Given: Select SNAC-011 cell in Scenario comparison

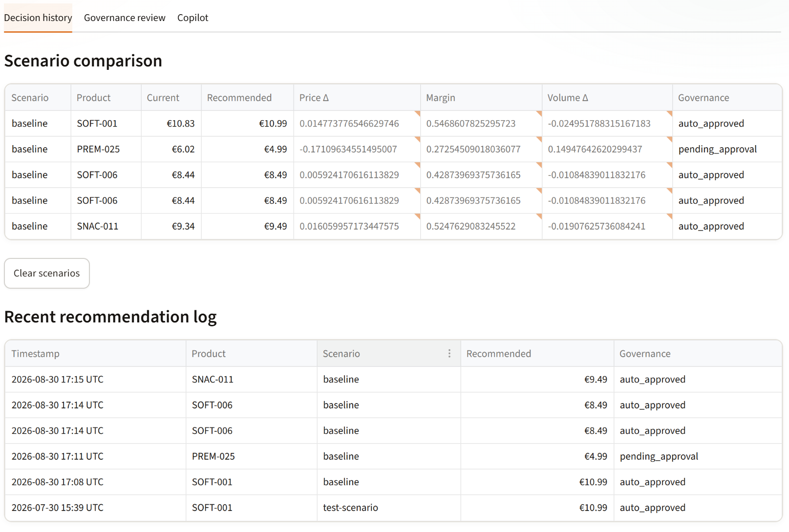Looking at the screenshot, I should [106, 226].
